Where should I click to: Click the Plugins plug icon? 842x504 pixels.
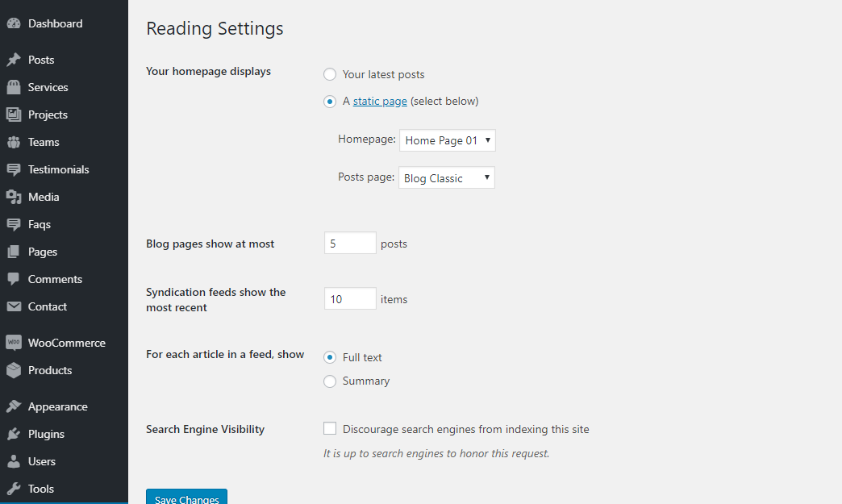coord(14,434)
